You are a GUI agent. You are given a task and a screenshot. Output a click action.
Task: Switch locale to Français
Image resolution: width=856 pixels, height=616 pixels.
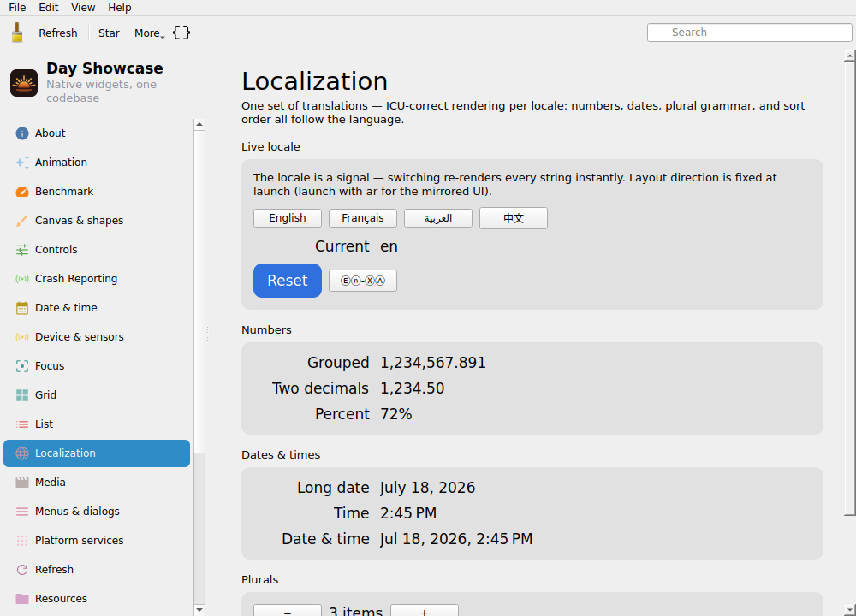pyautogui.click(x=362, y=218)
